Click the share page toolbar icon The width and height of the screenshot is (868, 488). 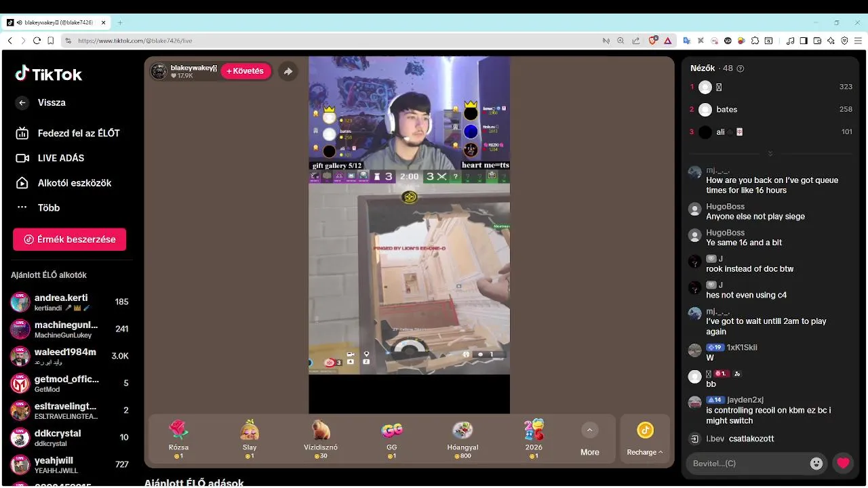tap(635, 41)
